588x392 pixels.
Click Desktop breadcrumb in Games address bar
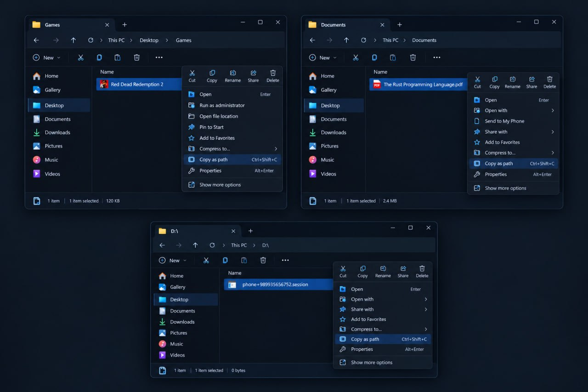click(149, 40)
